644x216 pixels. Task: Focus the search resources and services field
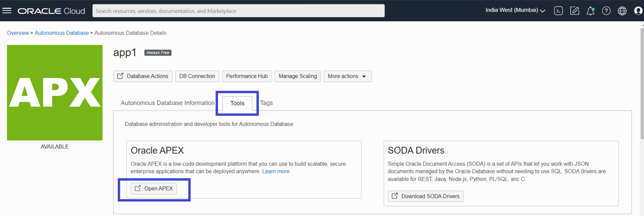tap(239, 11)
